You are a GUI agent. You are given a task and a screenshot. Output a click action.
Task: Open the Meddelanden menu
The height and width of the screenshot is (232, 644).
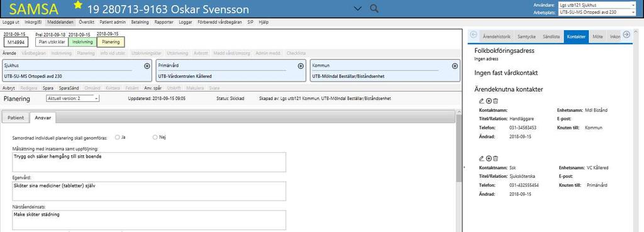(60, 22)
